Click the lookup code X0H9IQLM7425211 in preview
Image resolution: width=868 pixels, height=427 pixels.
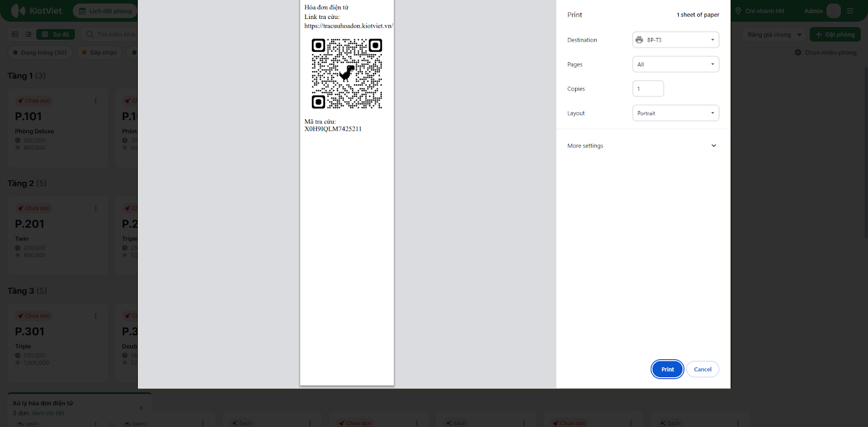(x=333, y=129)
